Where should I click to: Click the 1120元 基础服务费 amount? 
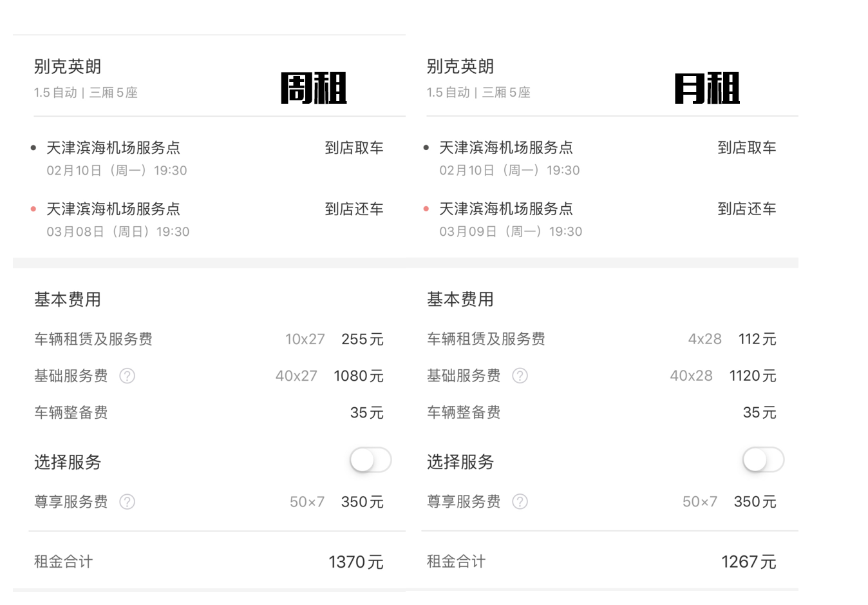[752, 376]
